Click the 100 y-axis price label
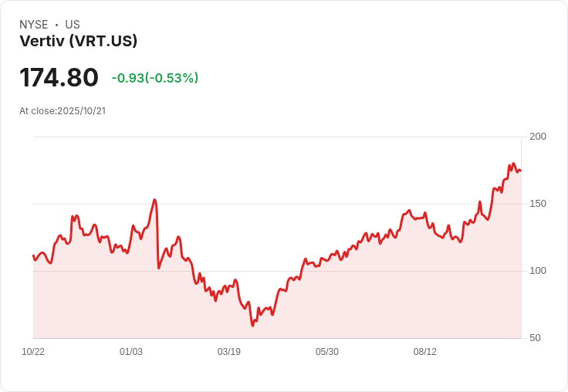The height and width of the screenshot is (392, 568). coord(538,271)
